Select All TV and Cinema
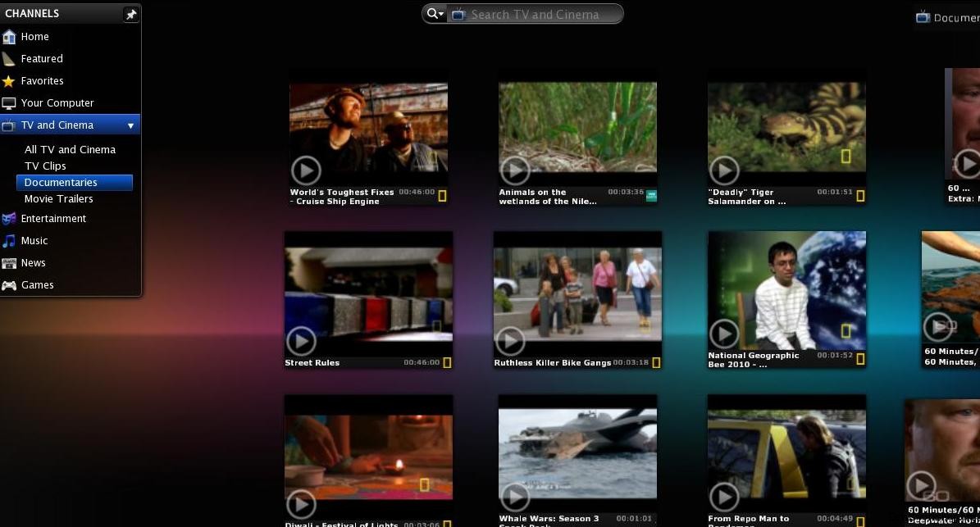Viewport: 980px width, 527px height. [70, 150]
